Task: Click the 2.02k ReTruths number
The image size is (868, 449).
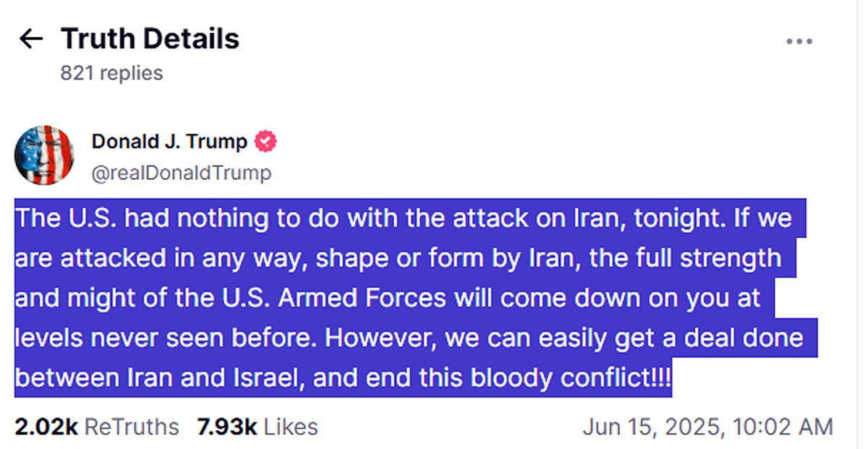Action: (x=46, y=427)
